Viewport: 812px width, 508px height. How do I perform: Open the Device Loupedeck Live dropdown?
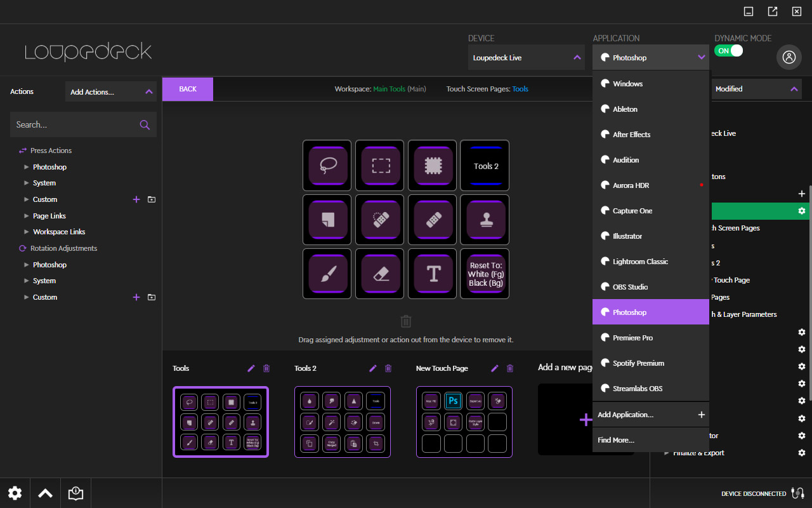coord(527,58)
